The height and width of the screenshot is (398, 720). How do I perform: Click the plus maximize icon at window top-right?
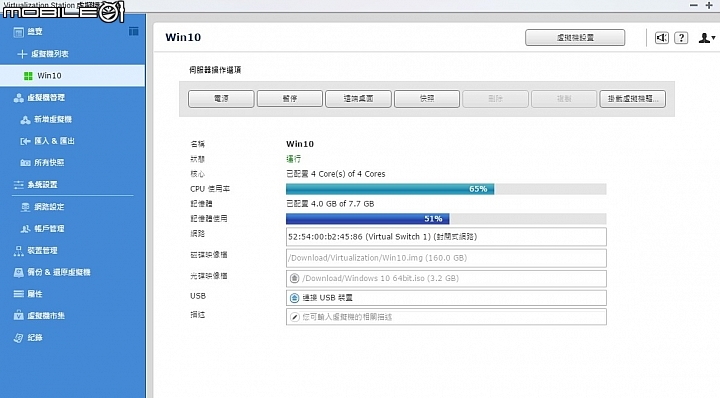709,5
